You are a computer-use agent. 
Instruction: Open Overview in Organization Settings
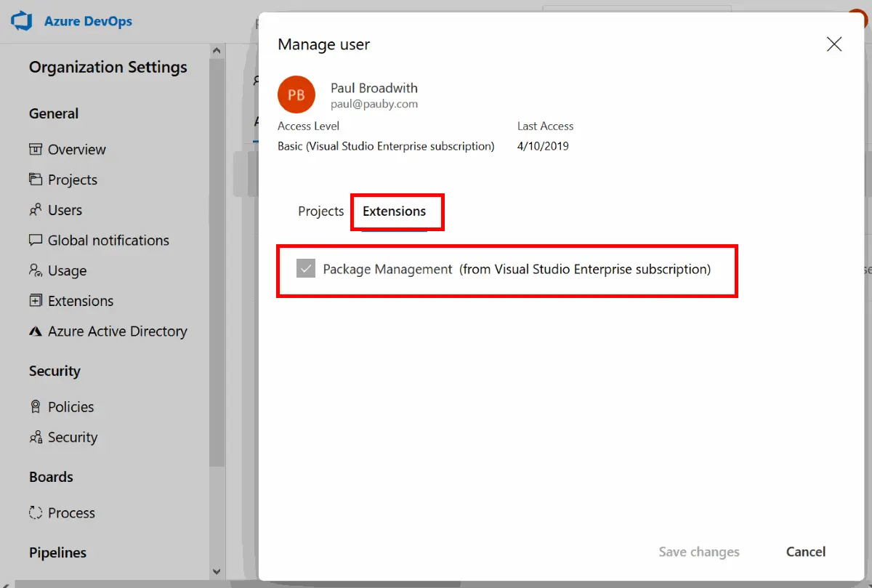77,150
